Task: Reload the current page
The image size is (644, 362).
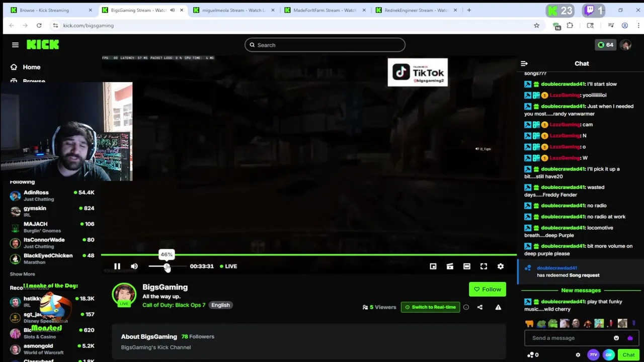Action: (39, 25)
